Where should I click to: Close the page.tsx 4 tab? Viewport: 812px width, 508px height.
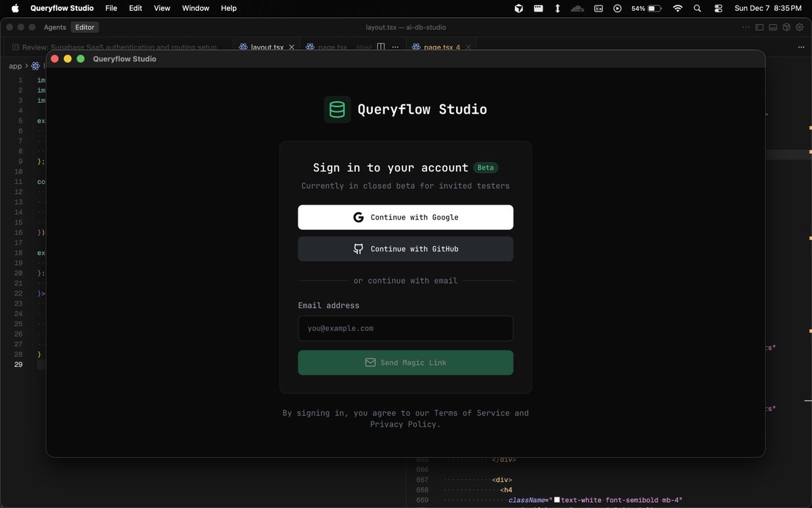click(468, 47)
